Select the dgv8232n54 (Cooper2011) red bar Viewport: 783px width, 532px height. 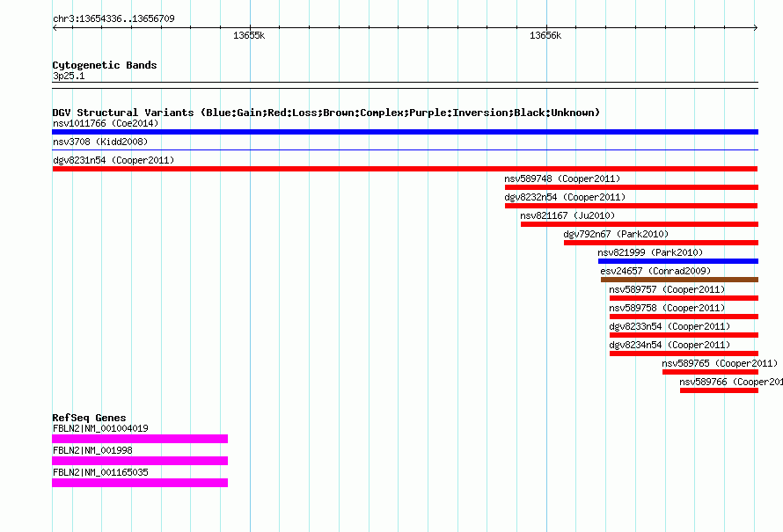(x=631, y=206)
